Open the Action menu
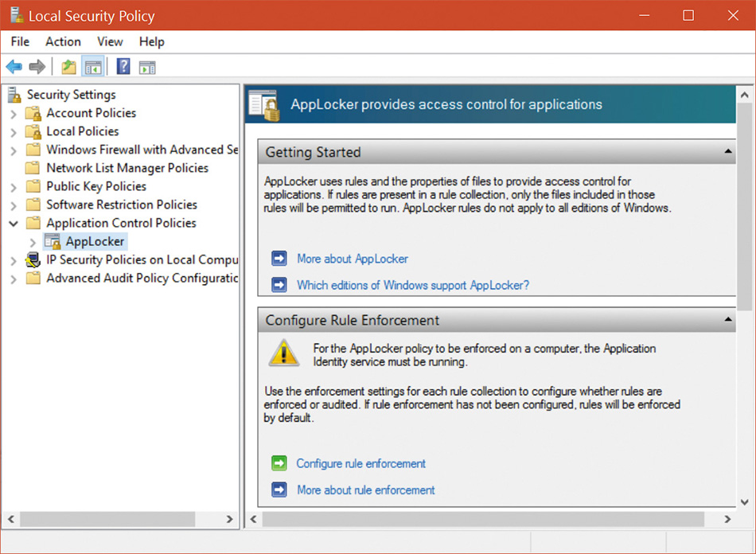This screenshot has height=554, width=756. (x=63, y=41)
